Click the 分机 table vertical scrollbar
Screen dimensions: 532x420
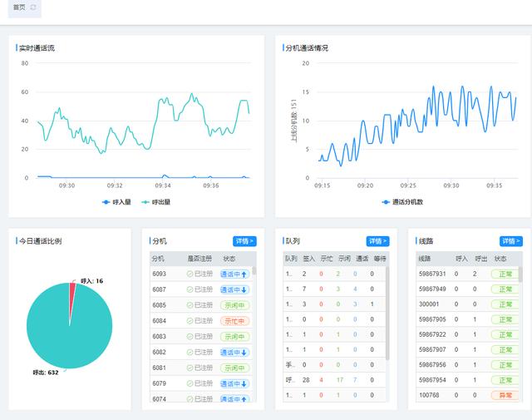click(x=254, y=270)
